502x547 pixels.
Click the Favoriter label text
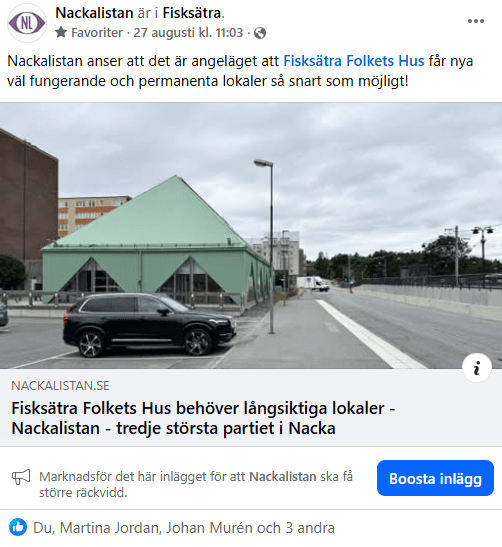97,33
